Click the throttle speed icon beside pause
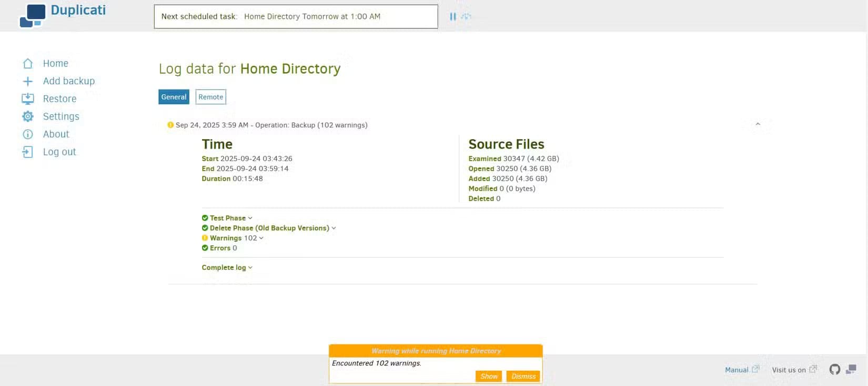The width and height of the screenshot is (868, 386). (466, 16)
